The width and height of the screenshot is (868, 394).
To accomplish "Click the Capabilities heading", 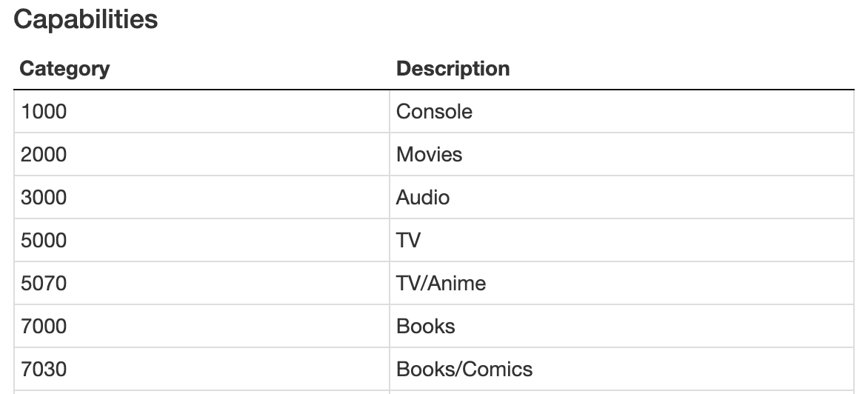I will [86, 19].
